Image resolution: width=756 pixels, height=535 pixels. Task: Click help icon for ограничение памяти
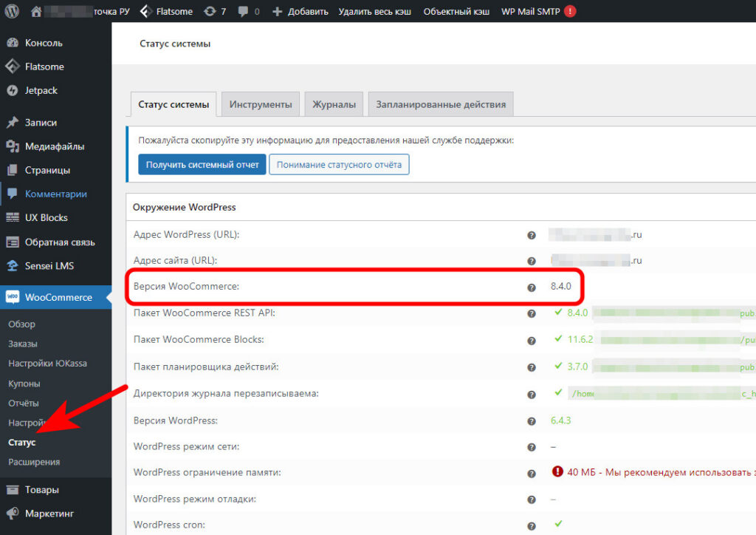[x=532, y=474]
